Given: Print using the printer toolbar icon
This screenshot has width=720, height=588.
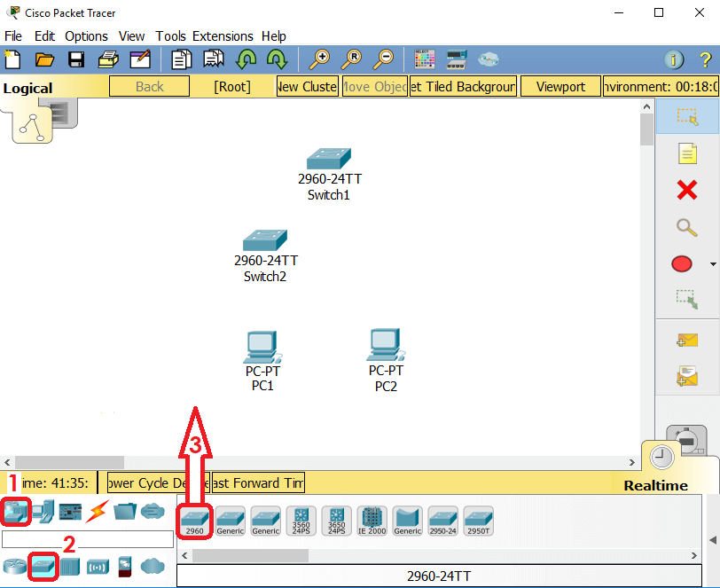Looking at the screenshot, I should click(108, 59).
